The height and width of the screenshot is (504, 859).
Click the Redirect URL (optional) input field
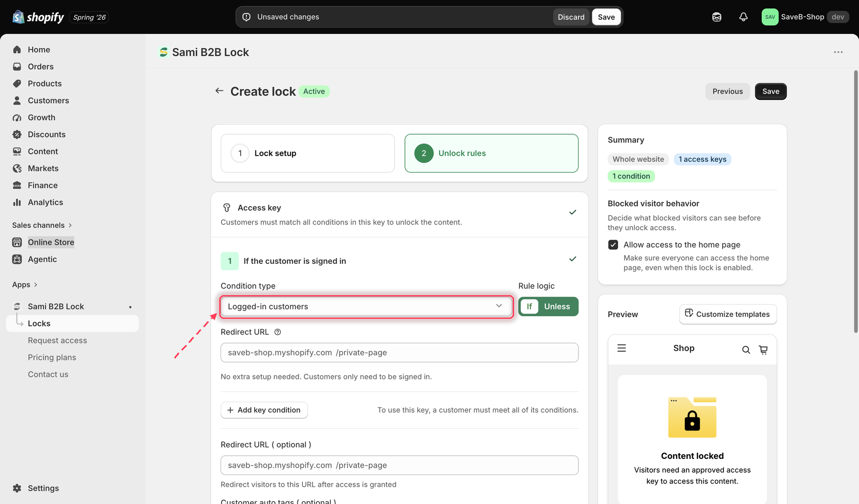[399, 465]
